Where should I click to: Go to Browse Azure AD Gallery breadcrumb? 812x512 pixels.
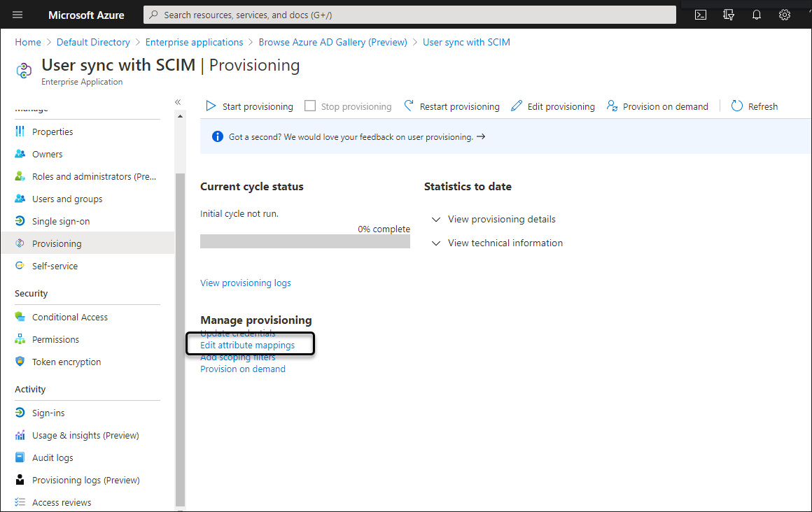click(333, 42)
